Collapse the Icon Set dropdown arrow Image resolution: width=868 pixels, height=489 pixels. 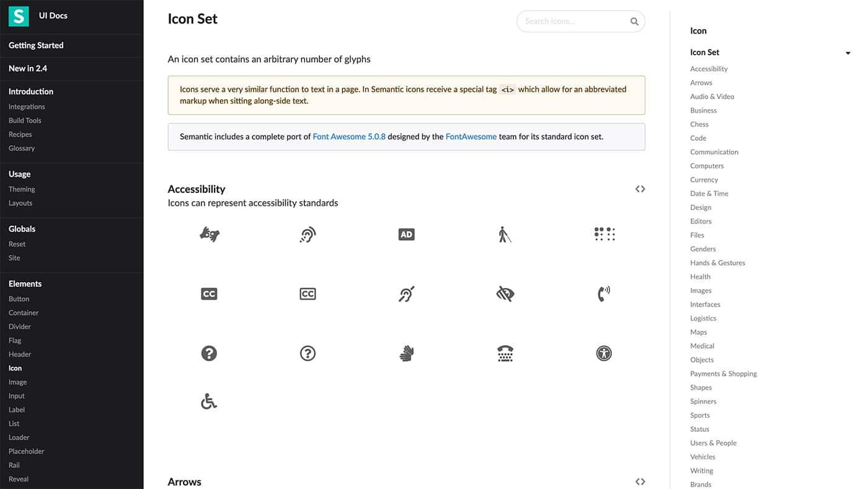(x=848, y=53)
